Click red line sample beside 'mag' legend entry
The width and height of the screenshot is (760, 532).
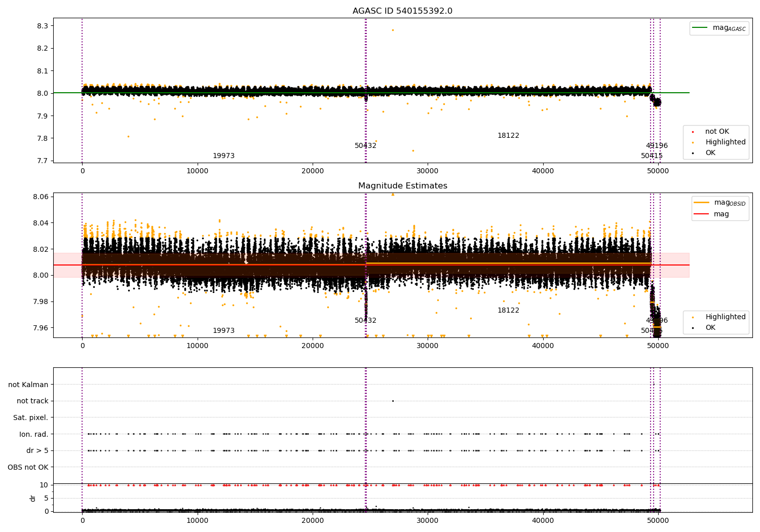point(701,214)
